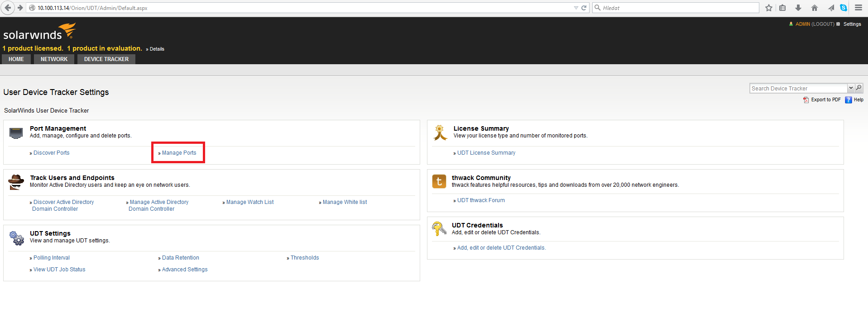Click the Skype toolbar icon

coord(844,8)
